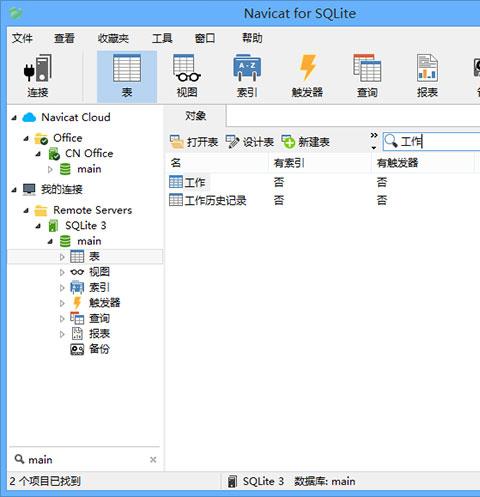Clear the sidebar main search filter
Screen dimensions: 480x497
tap(153, 460)
